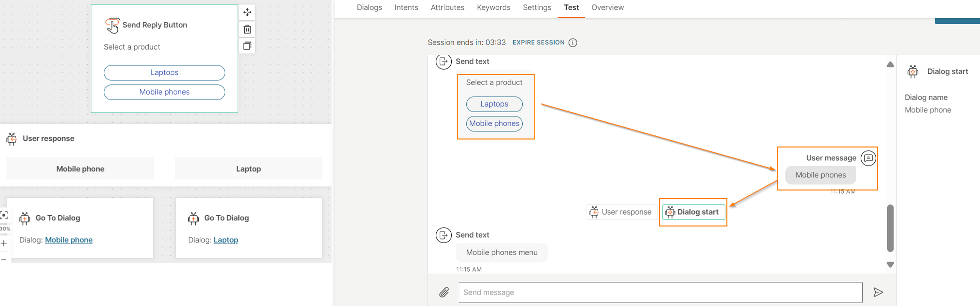Click the move handle icon on Send Reply Button
Screen dimensions: 980x306
click(x=247, y=12)
